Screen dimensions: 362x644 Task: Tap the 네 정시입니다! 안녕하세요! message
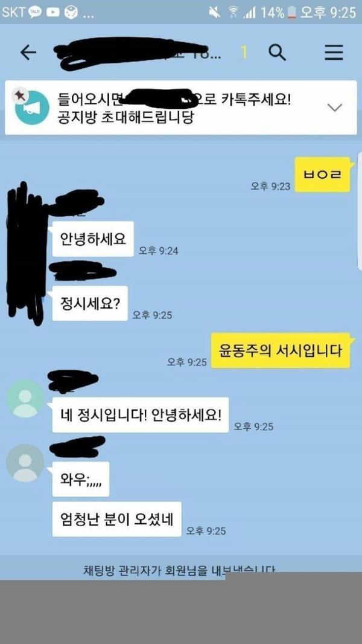click(x=140, y=414)
